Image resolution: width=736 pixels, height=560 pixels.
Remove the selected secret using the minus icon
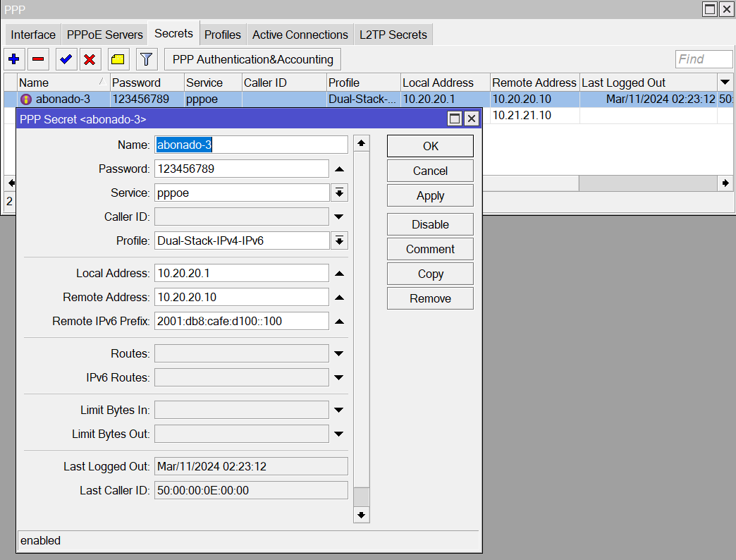pos(38,59)
